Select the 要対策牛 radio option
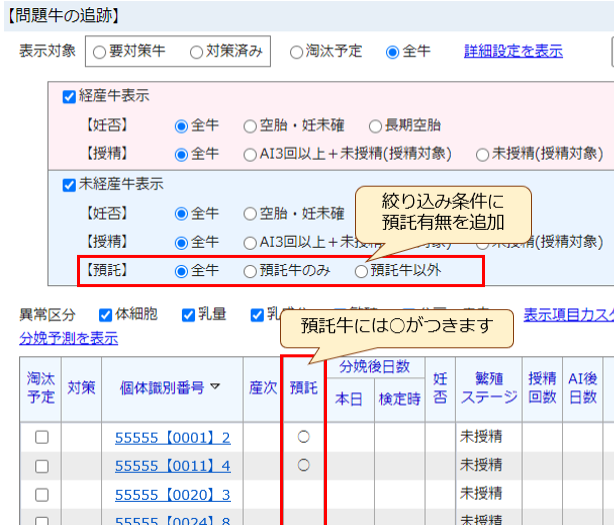This screenshot has height=525, width=614. (99, 52)
